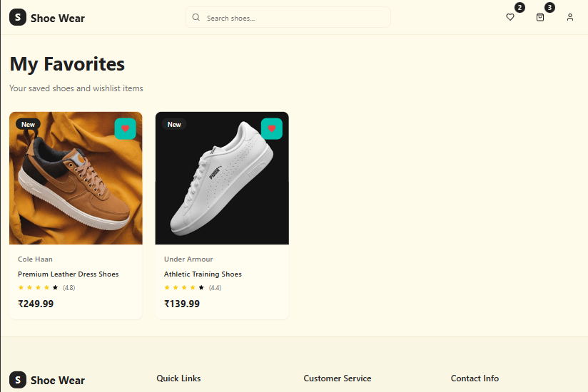Click the Shoe Wear logo in header
The image size is (588, 392).
tap(18, 18)
